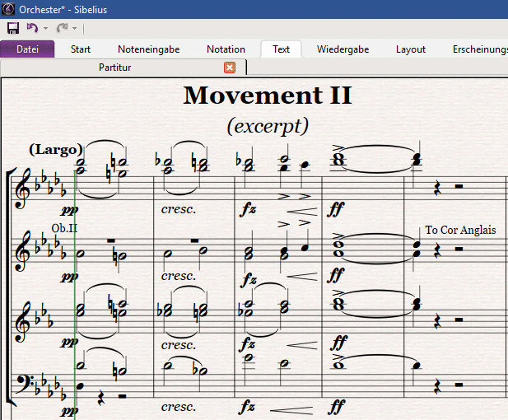Switch to the Start ribbon tab

point(81,49)
